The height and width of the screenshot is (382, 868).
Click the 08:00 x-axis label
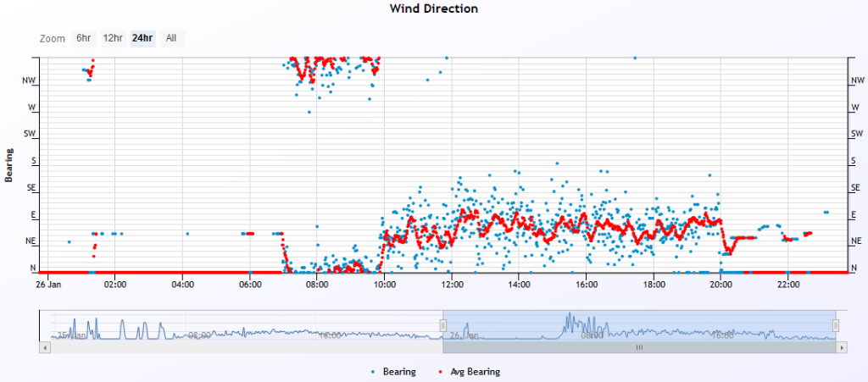pyautogui.click(x=317, y=285)
